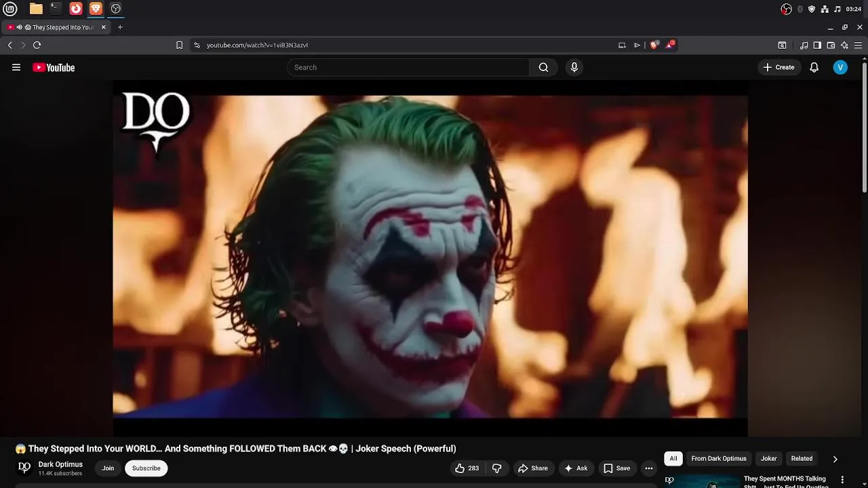Open a new browser tab

click(x=120, y=27)
